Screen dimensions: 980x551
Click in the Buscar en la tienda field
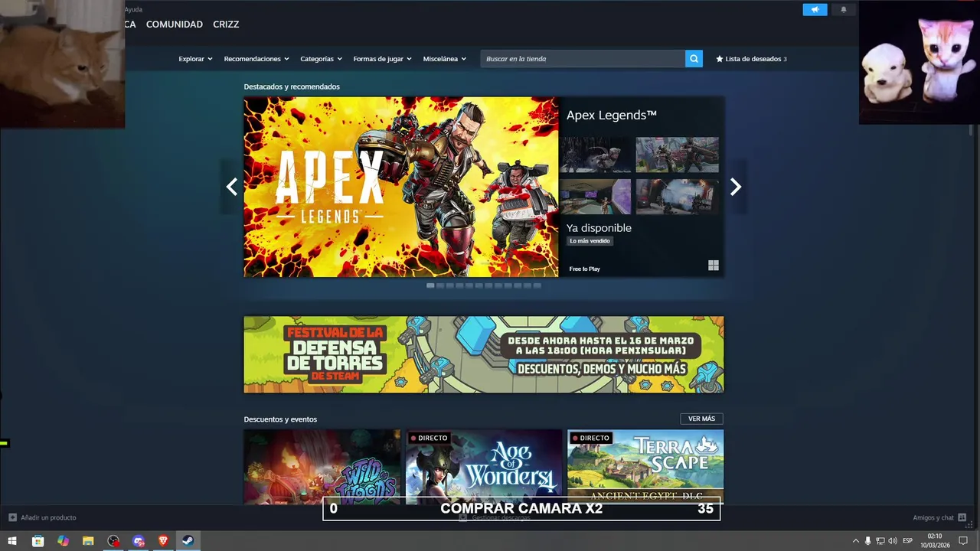click(x=583, y=59)
